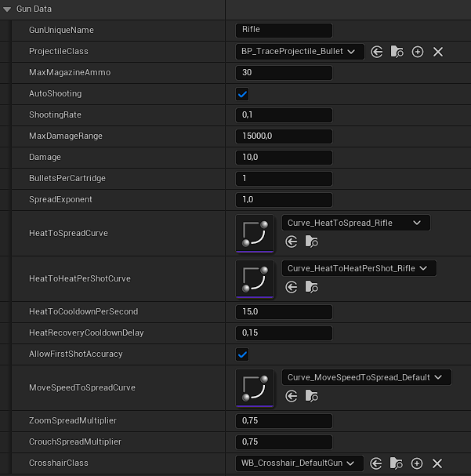The image size is (471, 476).
Task: Click the MaxMagazineAmmo value field
Action: pyautogui.click(x=284, y=73)
